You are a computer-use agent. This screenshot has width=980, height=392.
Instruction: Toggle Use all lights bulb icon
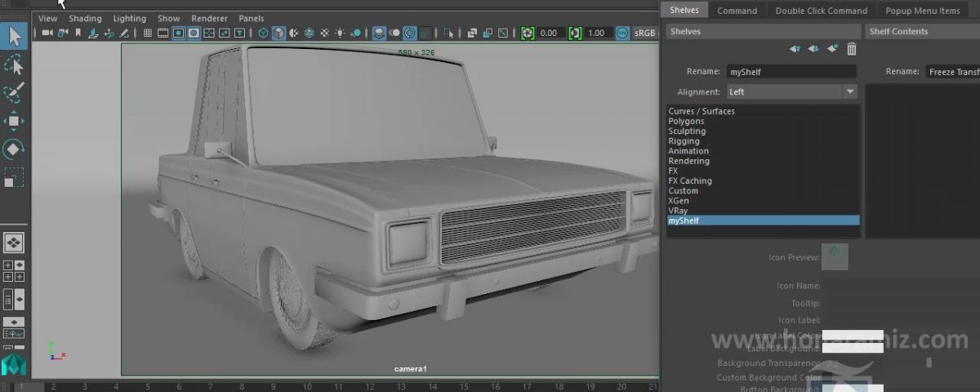[340, 33]
